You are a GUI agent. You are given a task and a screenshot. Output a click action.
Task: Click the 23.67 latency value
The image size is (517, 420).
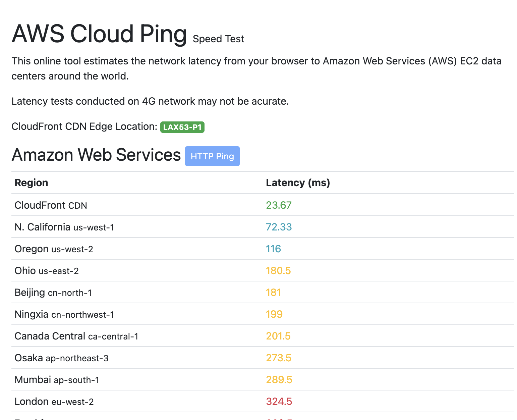point(279,205)
